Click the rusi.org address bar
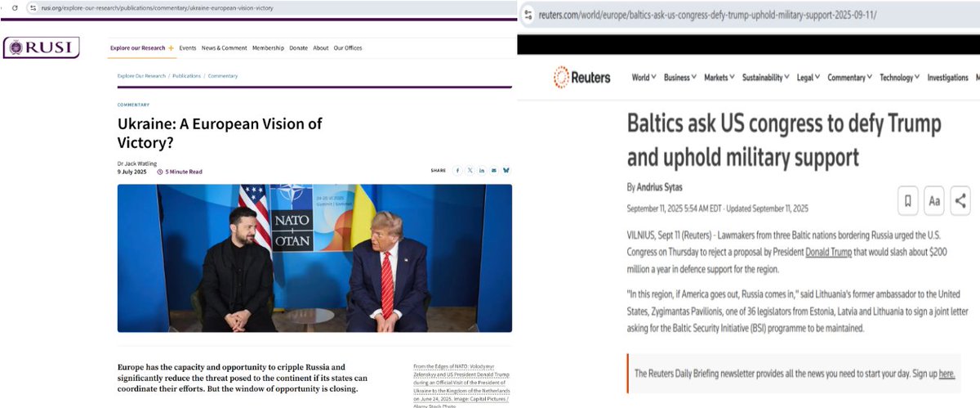The height and width of the screenshot is (408, 980). point(157,7)
